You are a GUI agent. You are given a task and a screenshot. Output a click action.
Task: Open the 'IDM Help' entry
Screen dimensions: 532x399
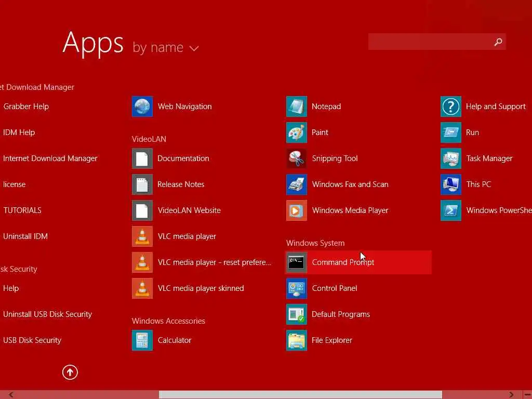[x=19, y=132]
